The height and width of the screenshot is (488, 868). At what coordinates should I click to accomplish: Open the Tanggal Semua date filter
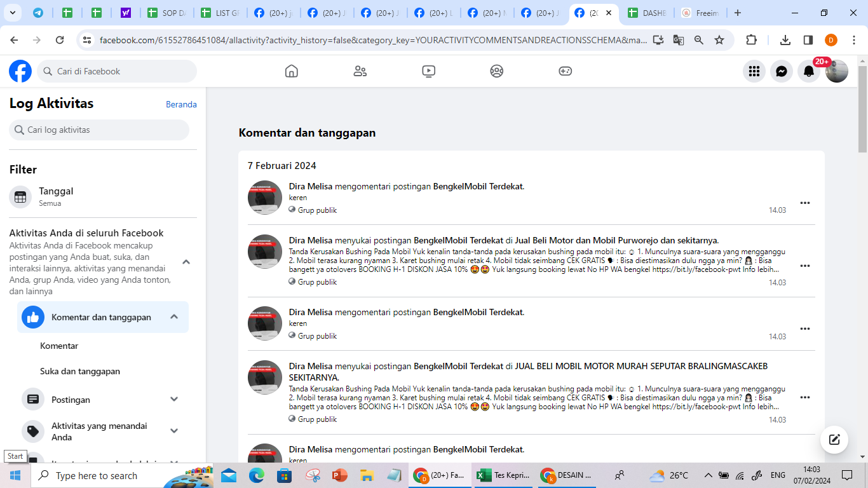click(x=103, y=197)
